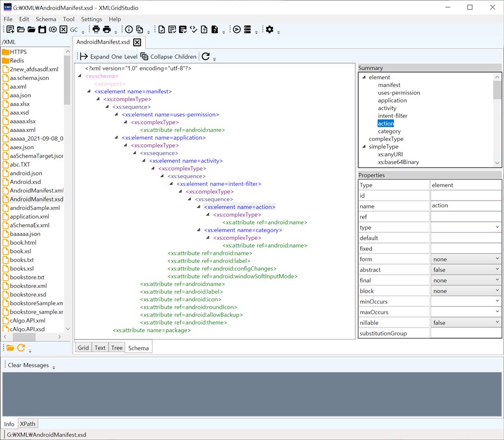The image size is (504, 440).
Task: Click the floppy disk save icon
Action: tap(42, 30)
